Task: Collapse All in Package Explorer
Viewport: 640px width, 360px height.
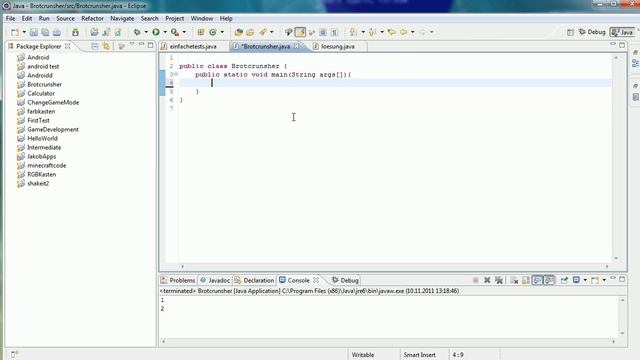Action: 95,46
